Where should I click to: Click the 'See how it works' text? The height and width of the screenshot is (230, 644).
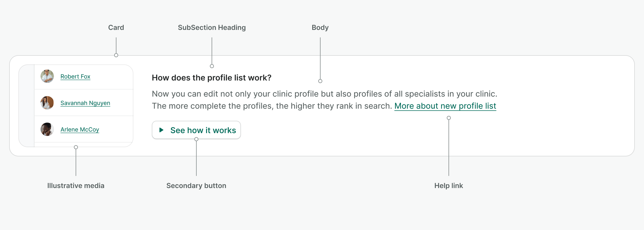tap(203, 130)
